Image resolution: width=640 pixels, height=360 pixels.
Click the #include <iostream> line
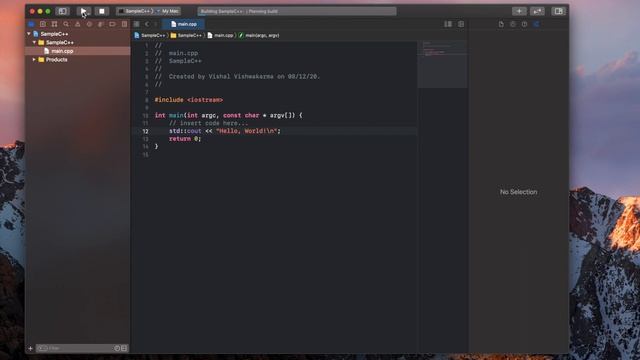(x=189, y=100)
